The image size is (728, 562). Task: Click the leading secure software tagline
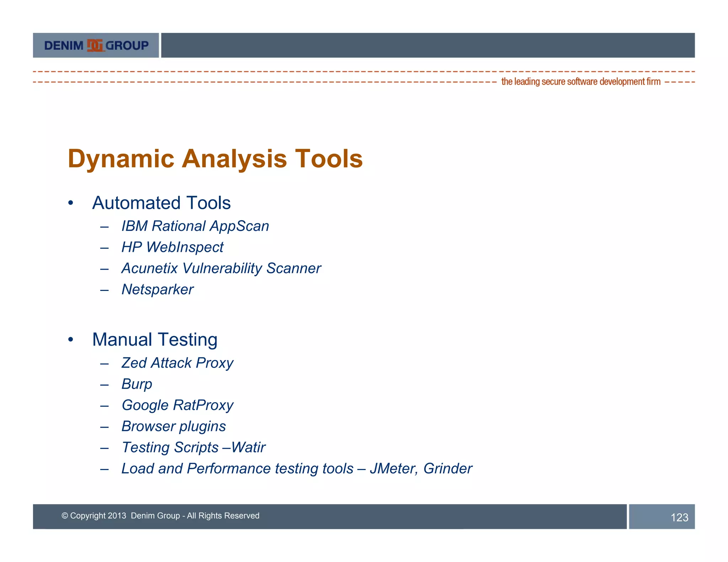coord(580,82)
